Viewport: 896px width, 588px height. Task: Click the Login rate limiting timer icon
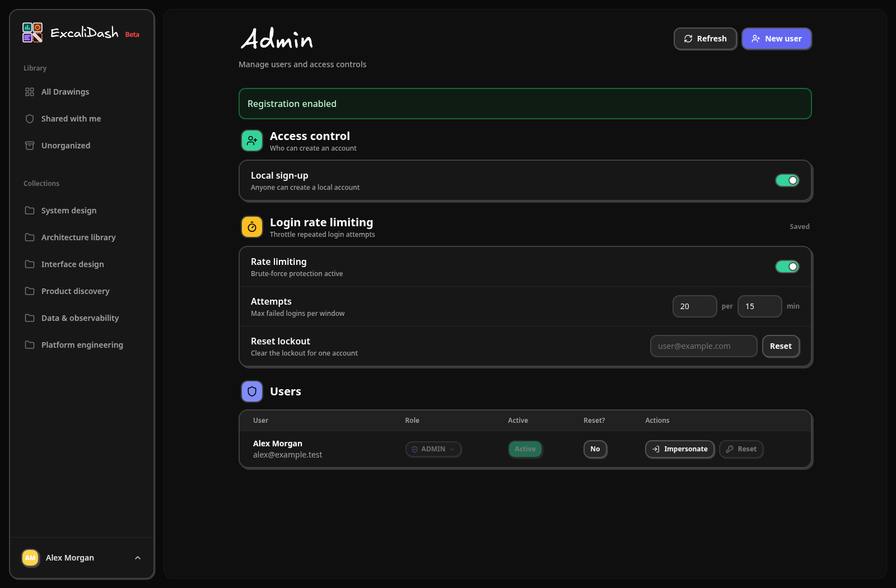[252, 227]
